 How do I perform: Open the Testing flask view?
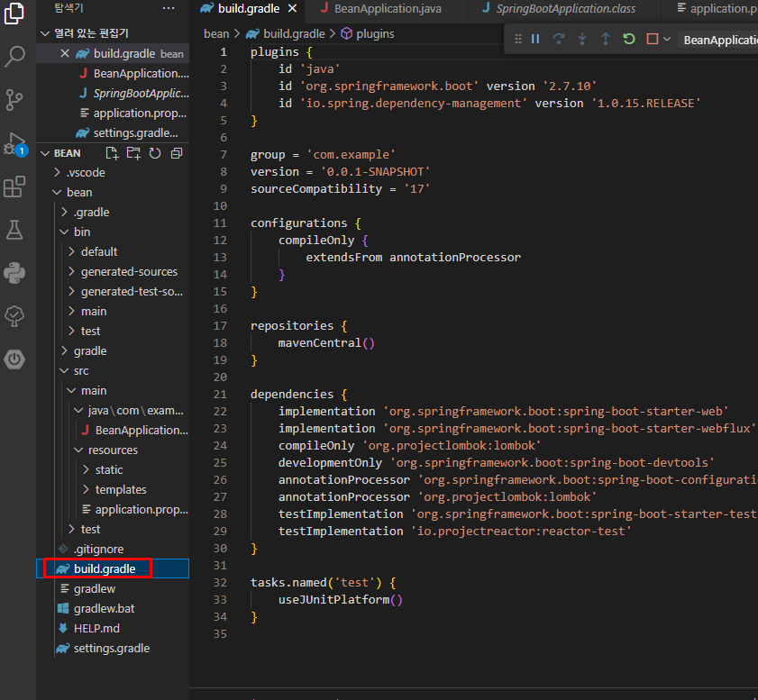(x=15, y=230)
